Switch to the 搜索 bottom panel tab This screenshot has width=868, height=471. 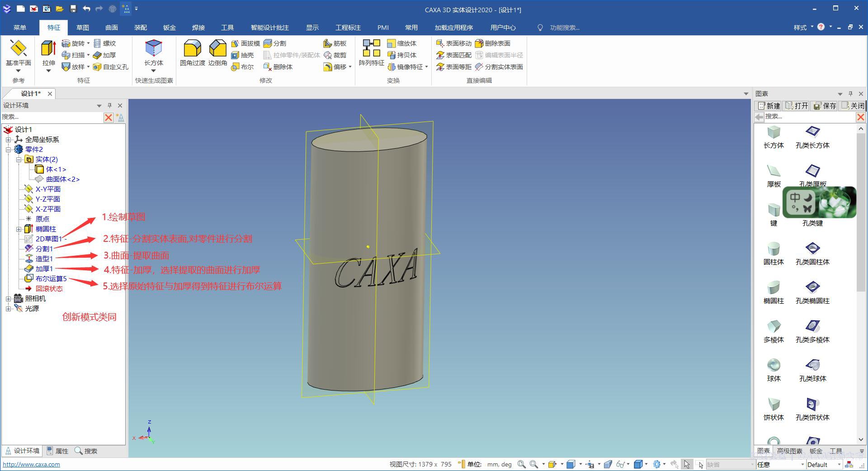point(86,451)
